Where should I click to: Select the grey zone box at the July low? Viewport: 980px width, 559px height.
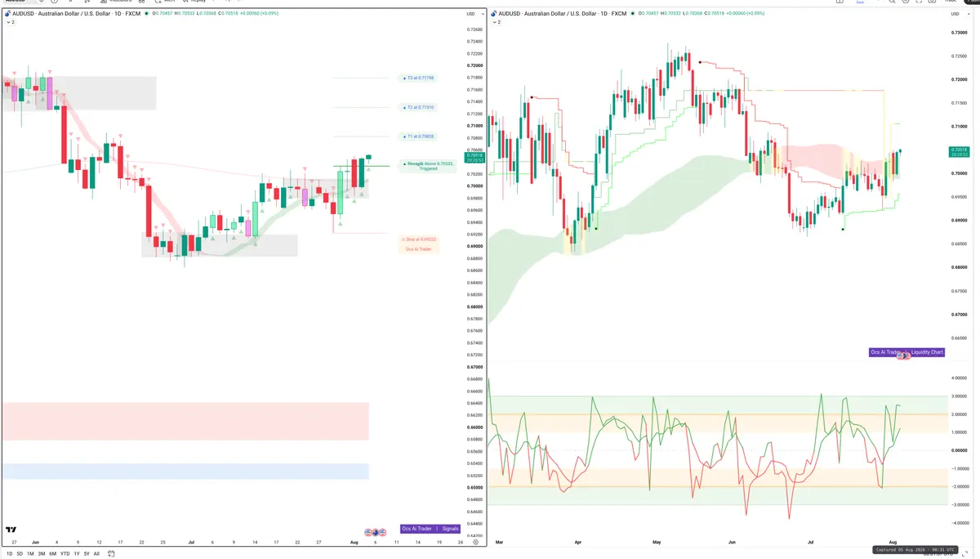[x=220, y=245]
